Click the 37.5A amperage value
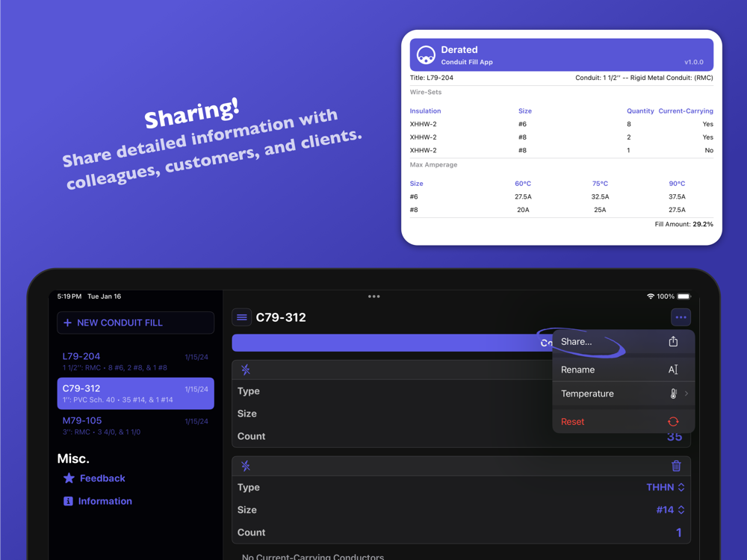747x560 pixels. click(x=677, y=196)
